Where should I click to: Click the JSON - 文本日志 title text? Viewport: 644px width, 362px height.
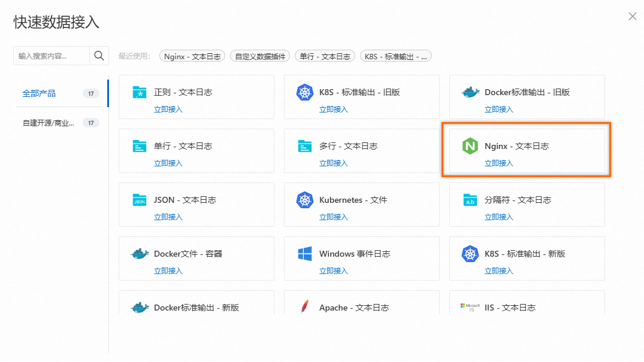(x=185, y=200)
